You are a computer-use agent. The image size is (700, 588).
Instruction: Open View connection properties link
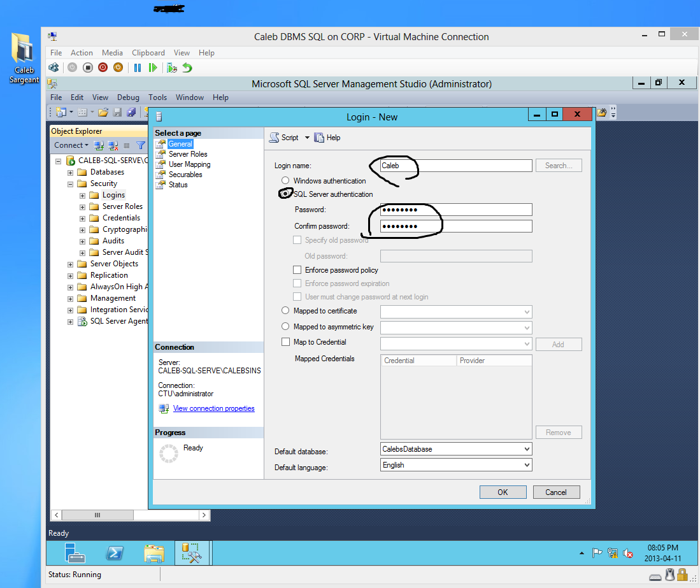[x=214, y=408]
